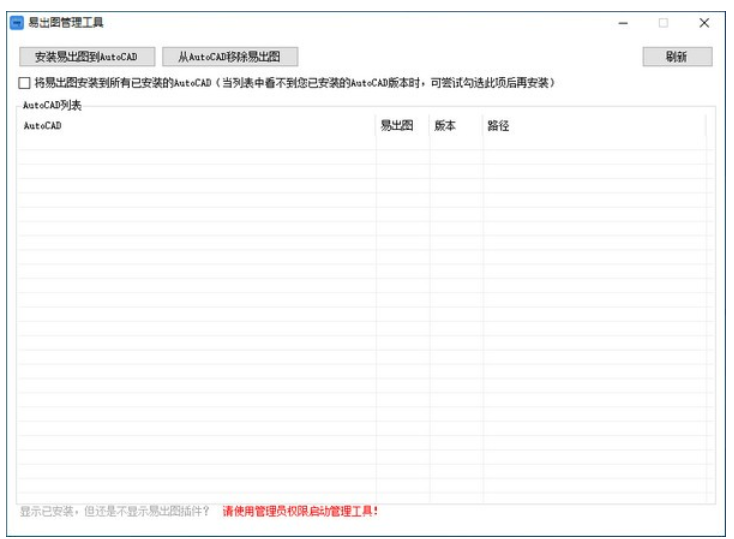
Task: Click the 安装易出图到AutoCAD button
Action: (87, 57)
